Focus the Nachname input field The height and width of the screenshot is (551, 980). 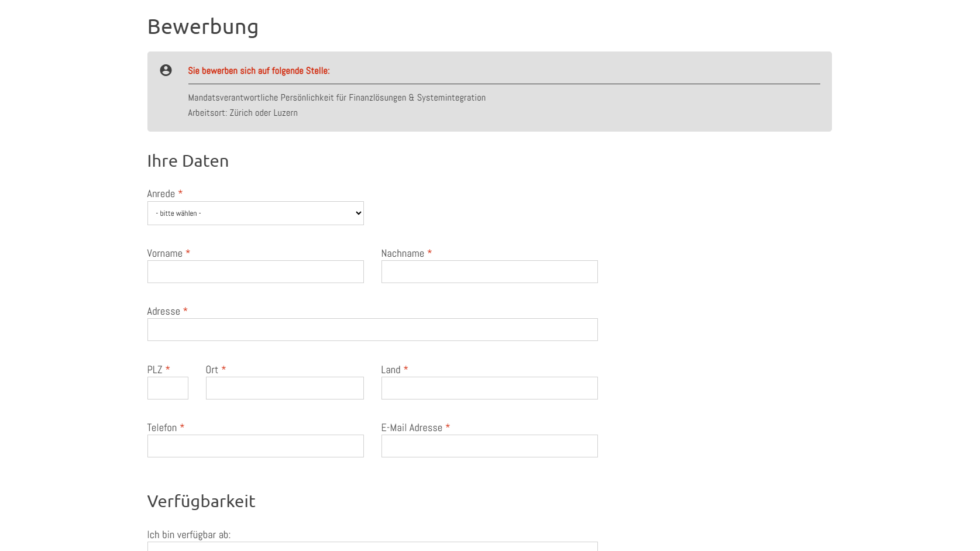pyautogui.click(x=489, y=272)
